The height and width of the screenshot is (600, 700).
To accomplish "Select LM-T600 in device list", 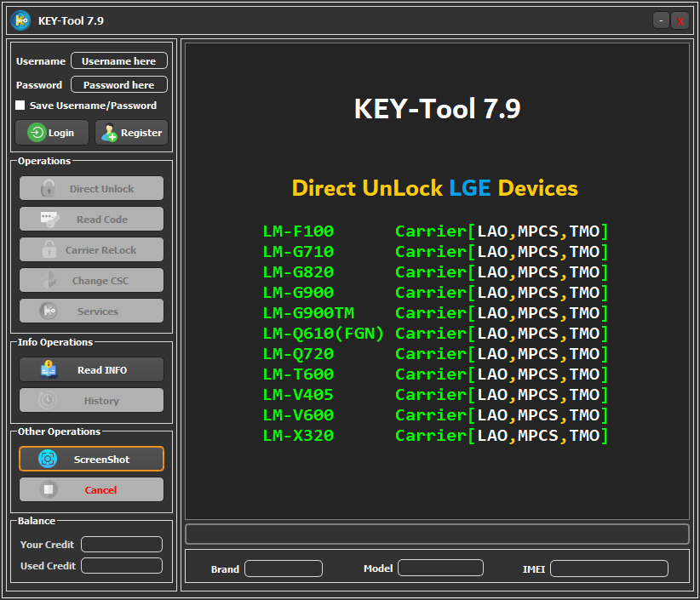I will [298, 374].
